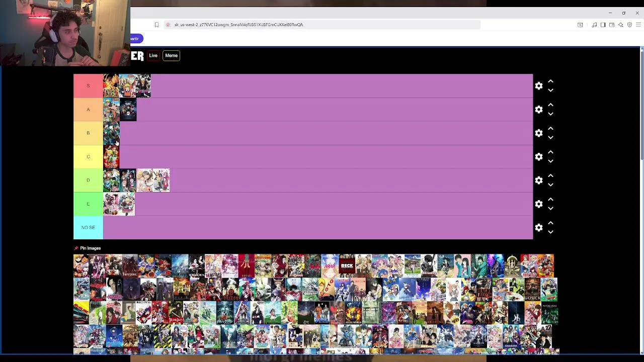This screenshot has width=644, height=362.
Task: Open settings gear for the A tier row
Action: [539, 110]
